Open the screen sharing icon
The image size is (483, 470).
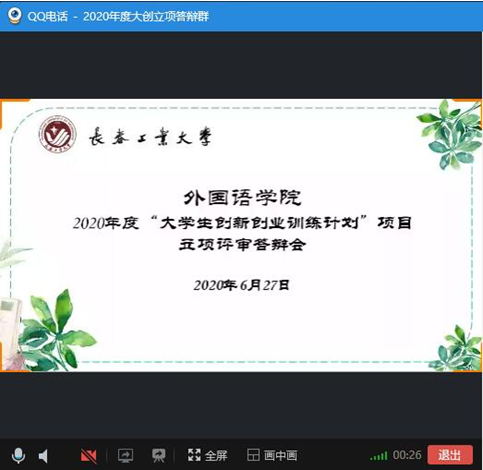125,456
